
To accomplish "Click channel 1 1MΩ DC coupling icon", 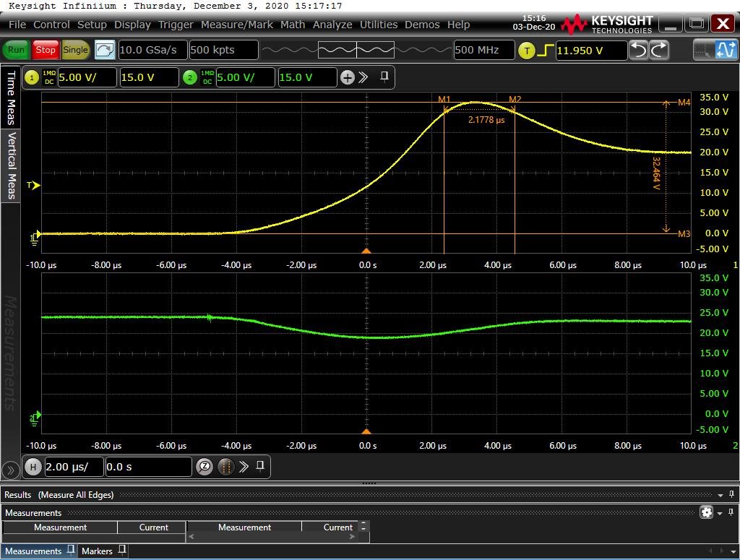I will pyautogui.click(x=49, y=78).
